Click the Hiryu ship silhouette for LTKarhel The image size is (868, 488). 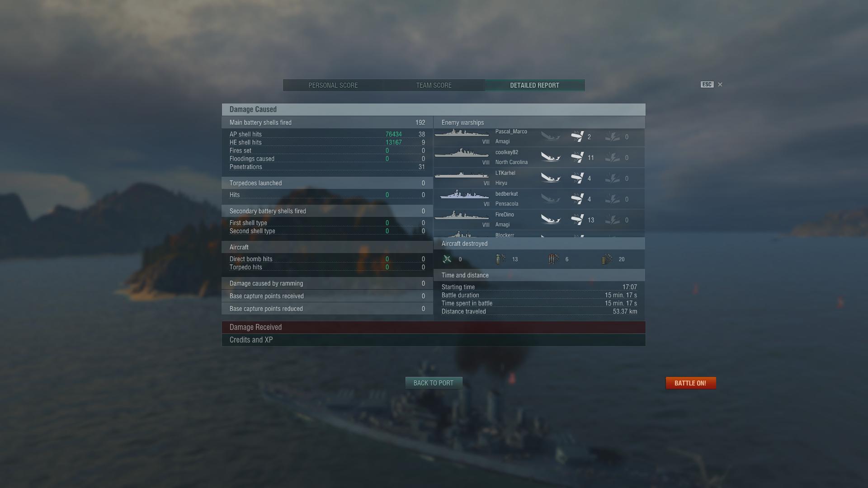pyautogui.click(x=462, y=175)
